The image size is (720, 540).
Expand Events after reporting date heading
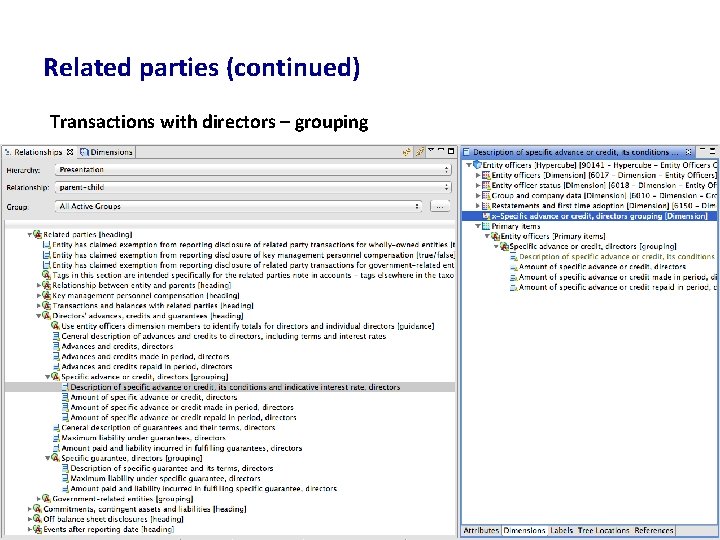point(30,529)
